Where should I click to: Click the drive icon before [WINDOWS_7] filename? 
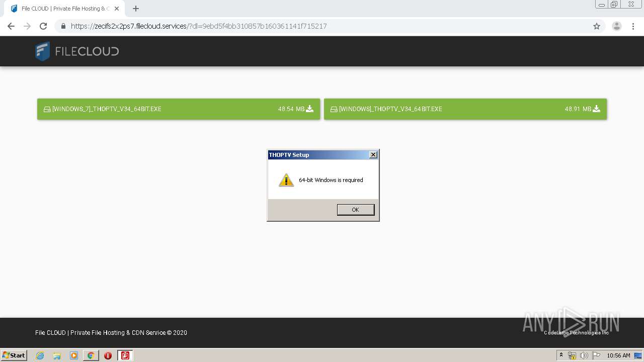coord(47,109)
